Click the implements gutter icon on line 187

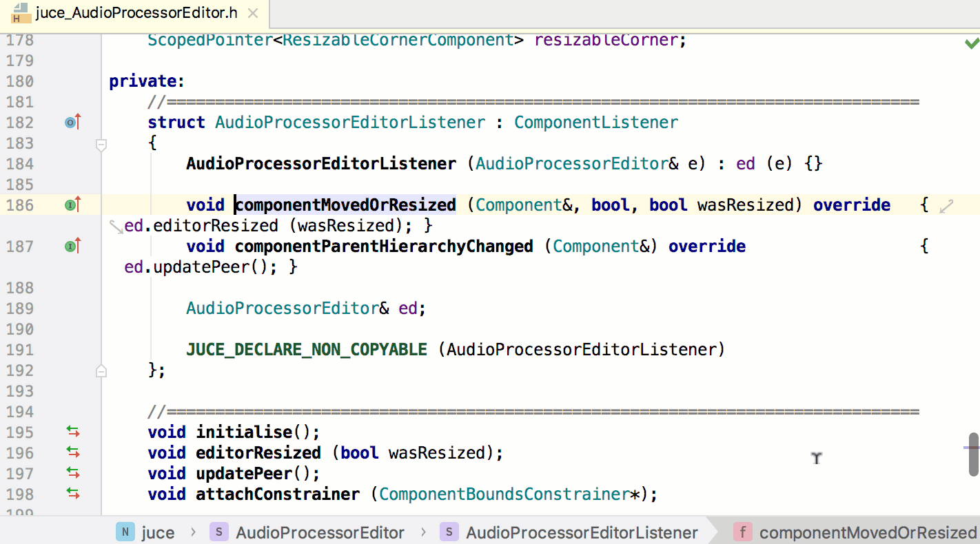[72, 246]
